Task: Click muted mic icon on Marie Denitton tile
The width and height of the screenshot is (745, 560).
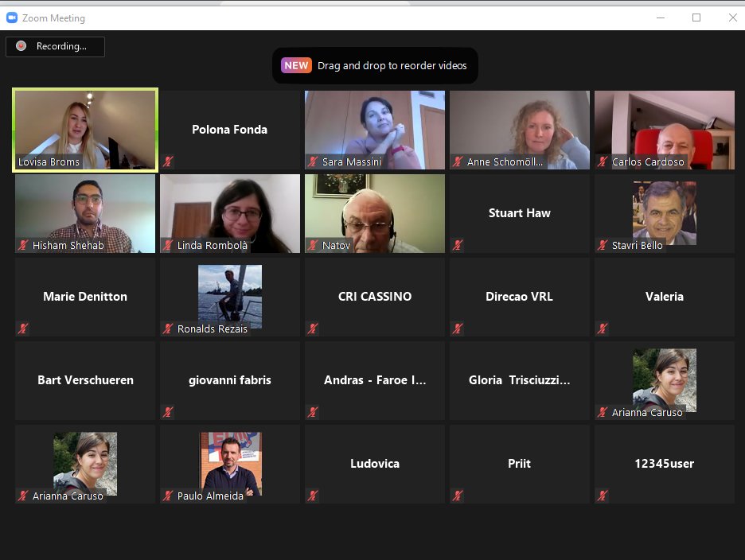Action: tap(23, 329)
